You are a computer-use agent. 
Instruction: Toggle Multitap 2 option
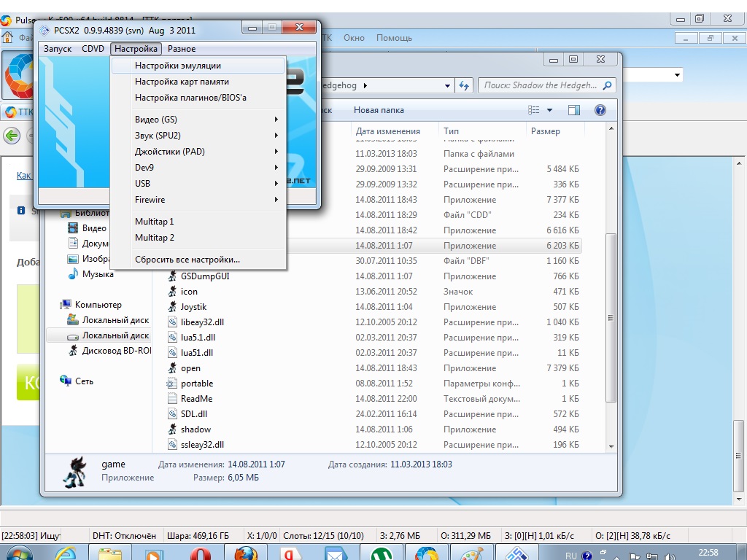pyautogui.click(x=198, y=238)
